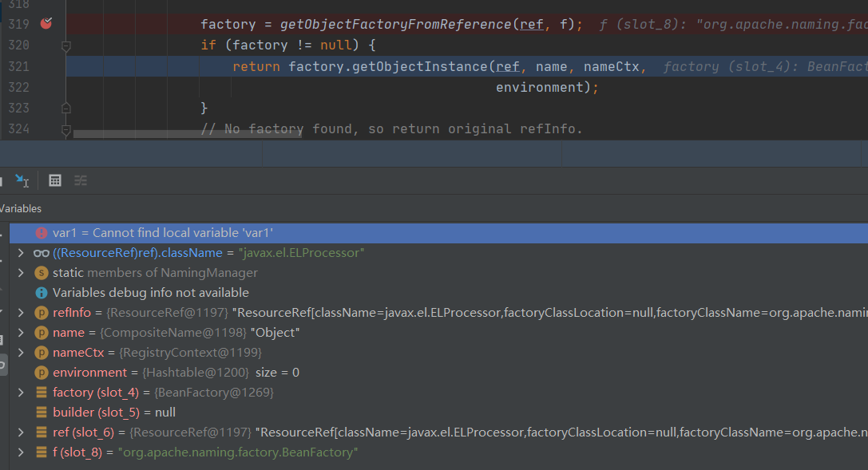The height and width of the screenshot is (470, 868).
Task: Click the glasses watch icon for className
Action: click(x=42, y=253)
